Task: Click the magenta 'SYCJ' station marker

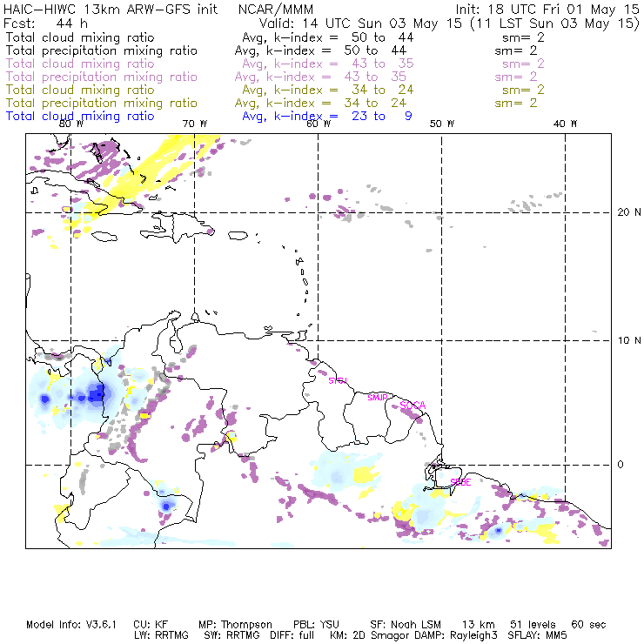Action: [338, 380]
